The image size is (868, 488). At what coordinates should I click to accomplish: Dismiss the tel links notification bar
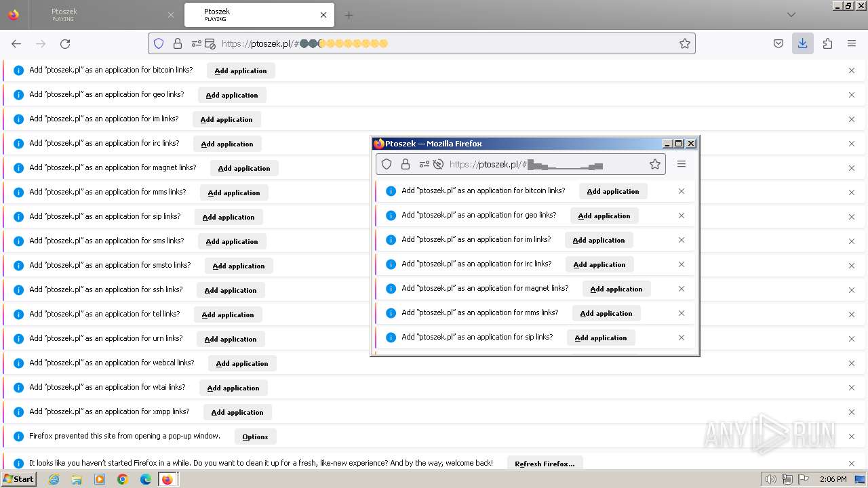[852, 314]
